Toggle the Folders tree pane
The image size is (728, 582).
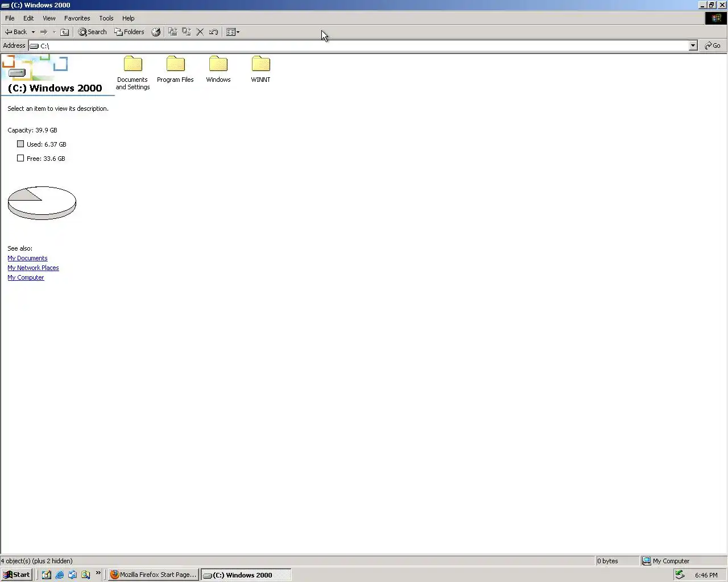coord(129,32)
